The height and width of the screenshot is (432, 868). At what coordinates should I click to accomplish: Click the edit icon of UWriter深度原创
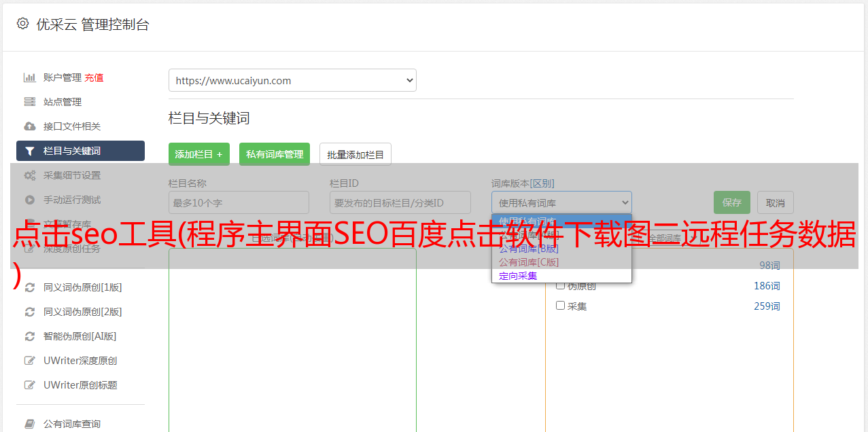(29, 361)
